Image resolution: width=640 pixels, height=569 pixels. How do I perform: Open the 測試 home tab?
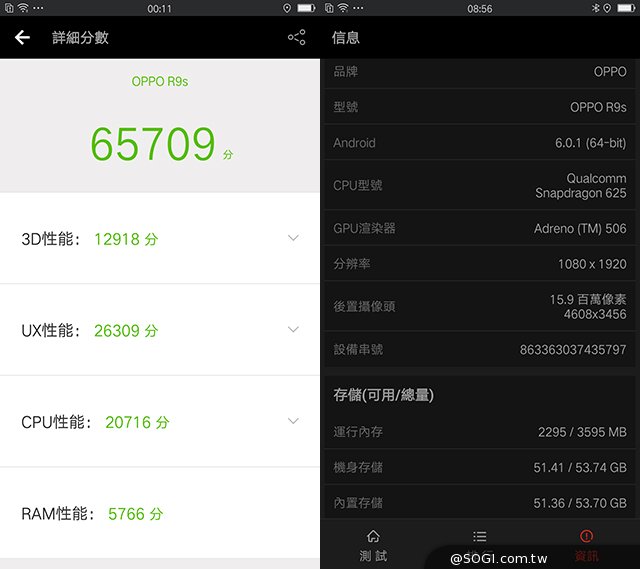tap(373, 546)
